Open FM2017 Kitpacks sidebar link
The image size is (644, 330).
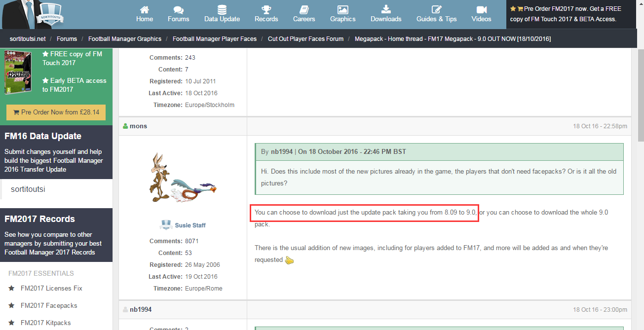tap(45, 323)
